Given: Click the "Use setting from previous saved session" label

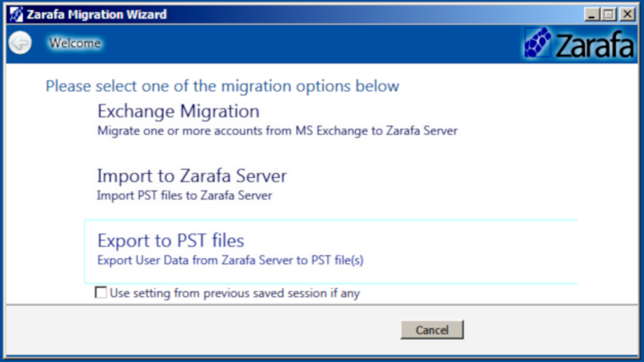Looking at the screenshot, I should [x=234, y=293].
